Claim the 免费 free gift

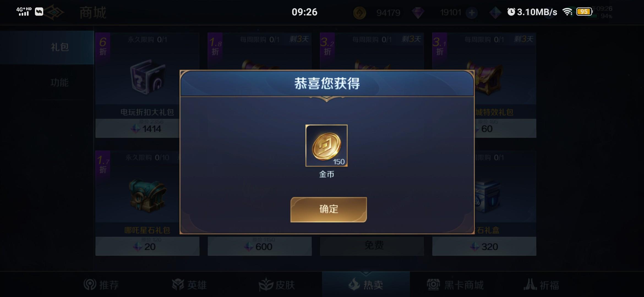pos(372,246)
